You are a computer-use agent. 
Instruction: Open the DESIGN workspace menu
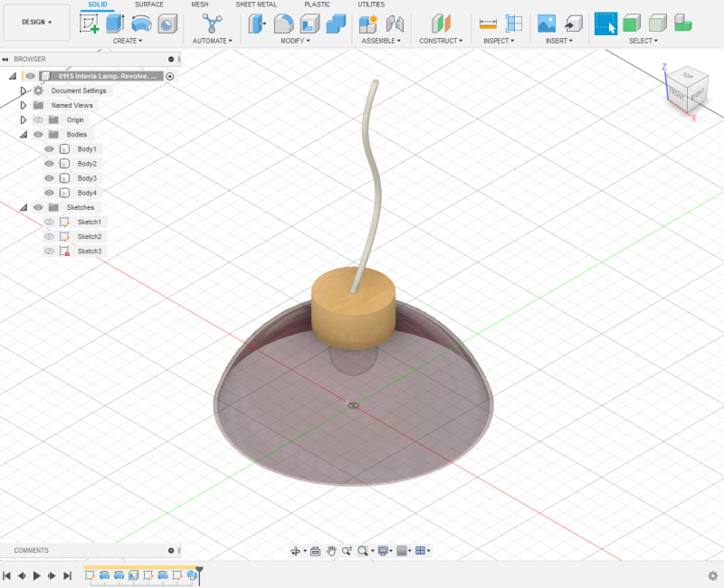[34, 22]
